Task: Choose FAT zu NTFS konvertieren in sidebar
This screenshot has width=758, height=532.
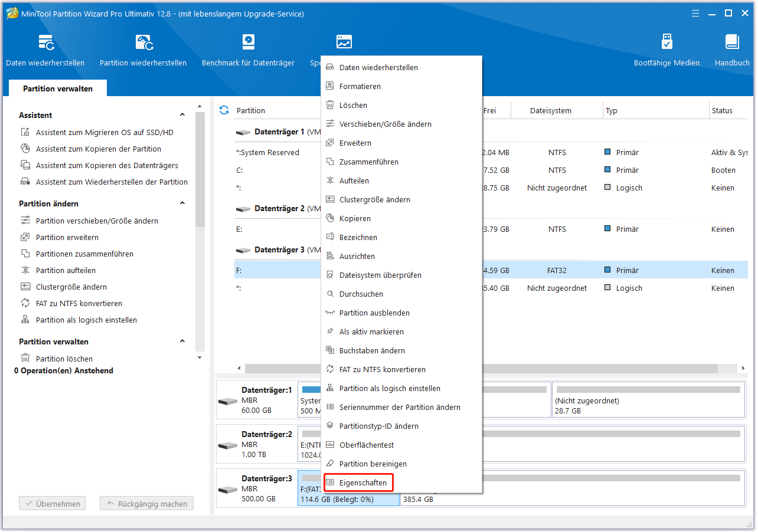Action: [x=79, y=304]
